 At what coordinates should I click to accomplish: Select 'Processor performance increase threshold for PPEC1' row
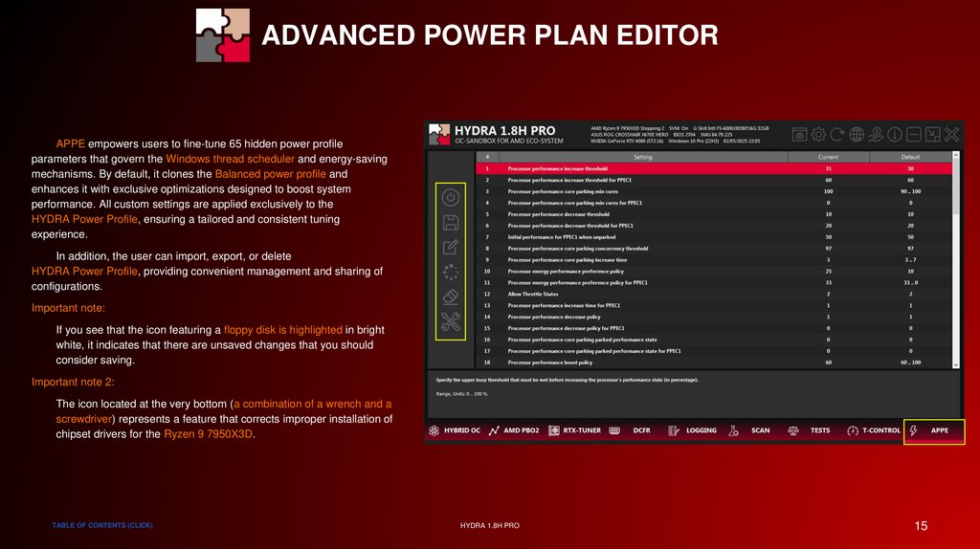714,180
